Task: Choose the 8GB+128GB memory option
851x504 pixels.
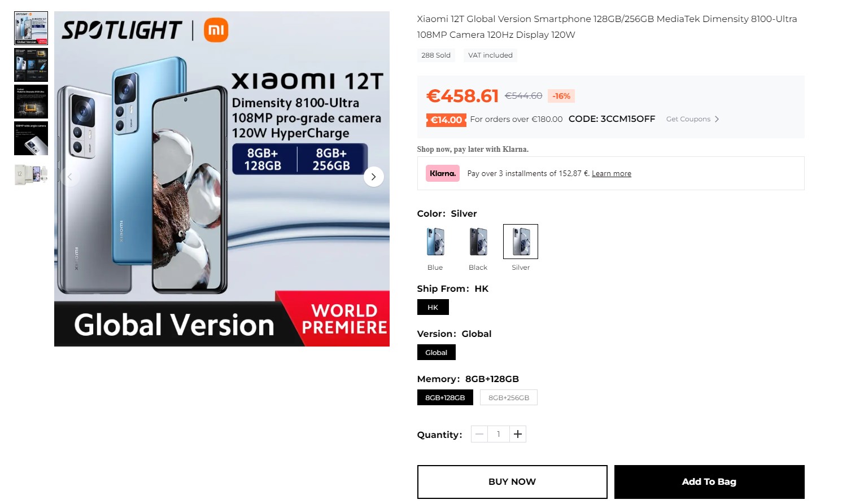Action: 445,397
